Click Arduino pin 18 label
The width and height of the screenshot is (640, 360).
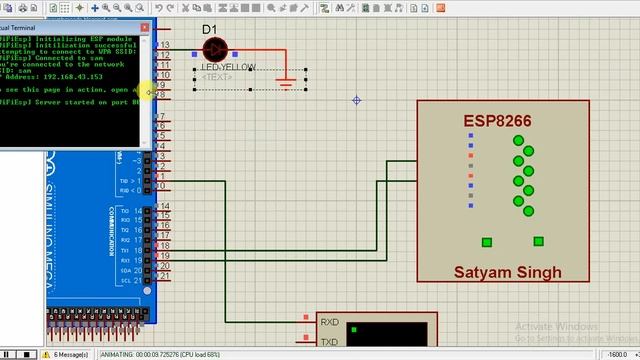[x=165, y=246]
